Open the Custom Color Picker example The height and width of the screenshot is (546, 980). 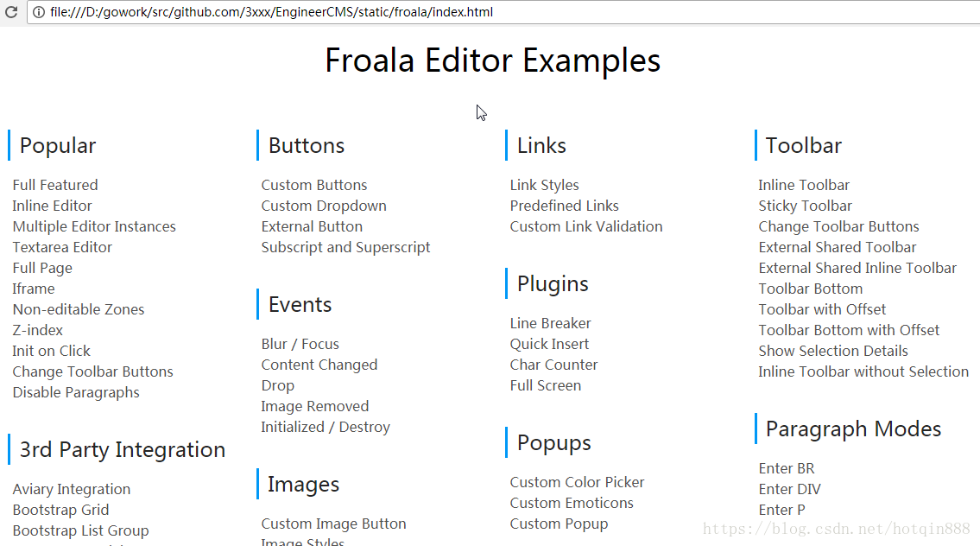(576, 482)
